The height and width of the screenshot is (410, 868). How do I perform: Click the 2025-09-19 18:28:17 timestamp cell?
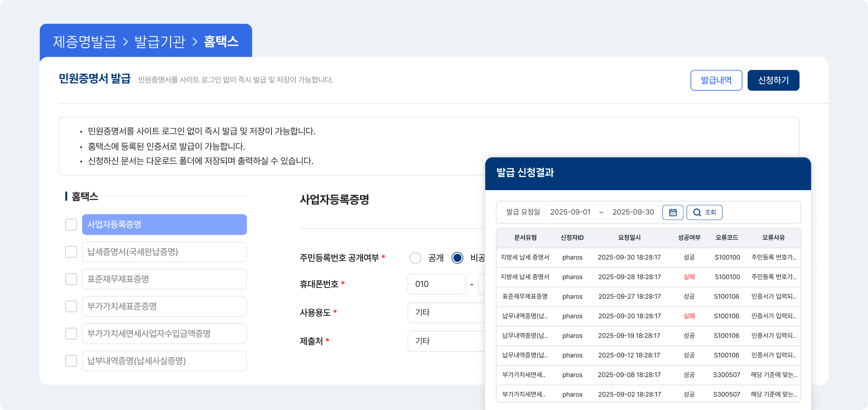point(629,336)
